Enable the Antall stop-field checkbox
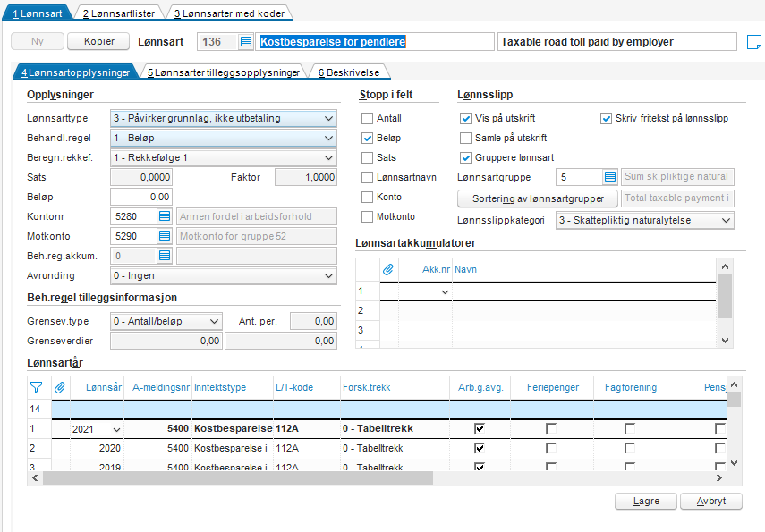 367,118
